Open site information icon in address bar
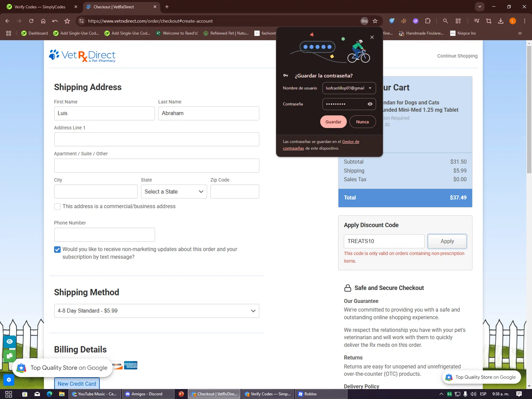Screen dimensions: 532x399 (x=82, y=21)
